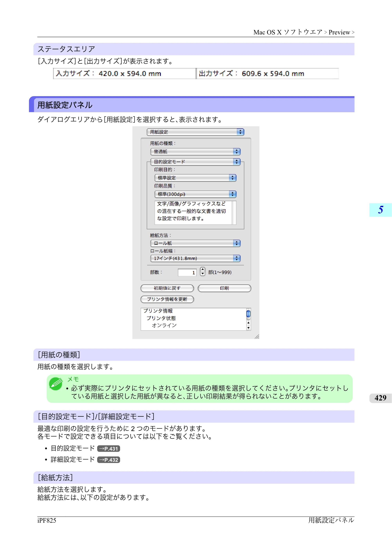Image resolution: width=392 pixels, height=554 pixels.
Task: Click the 印刷 button
Action: [x=224, y=288]
